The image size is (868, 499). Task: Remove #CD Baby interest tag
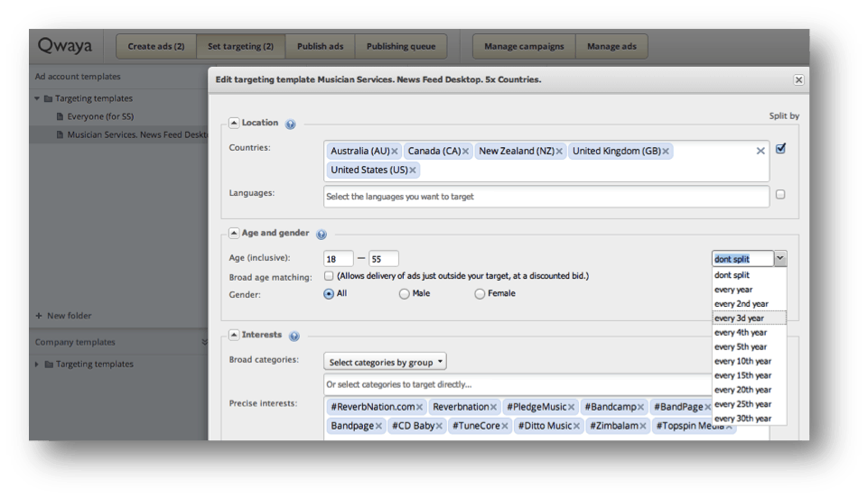coord(439,426)
